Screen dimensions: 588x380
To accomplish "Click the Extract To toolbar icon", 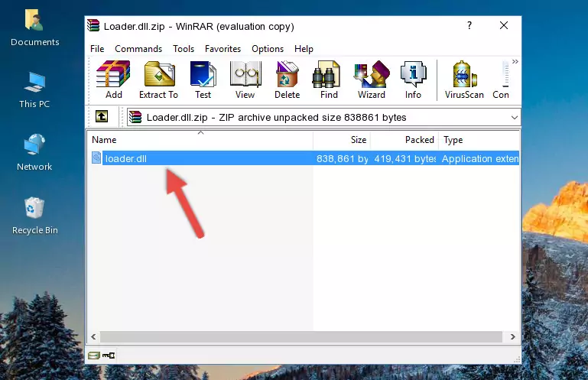I will pyautogui.click(x=158, y=80).
